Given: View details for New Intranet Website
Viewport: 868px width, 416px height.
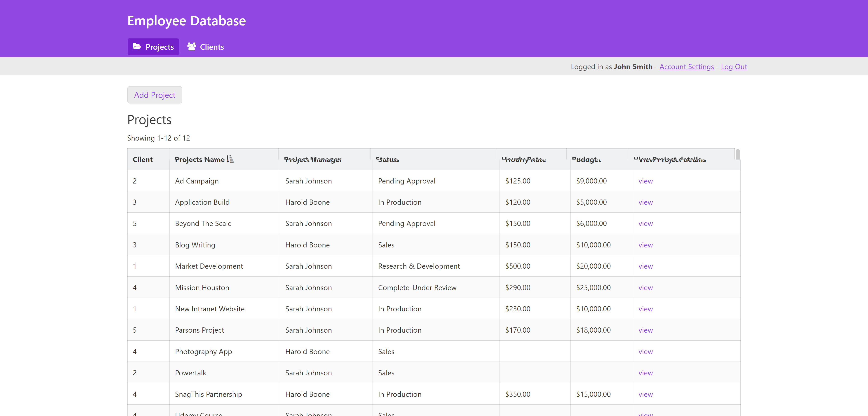Looking at the screenshot, I should [646, 309].
